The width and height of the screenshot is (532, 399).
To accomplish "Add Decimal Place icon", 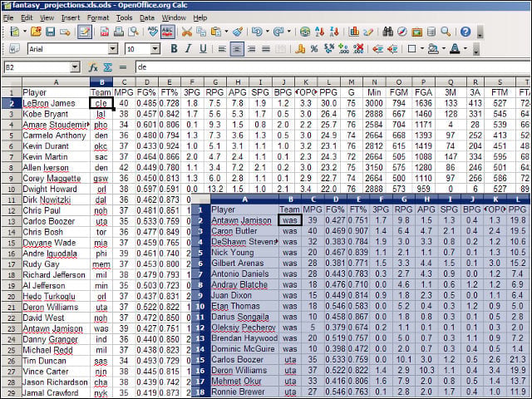I will pos(343,49).
